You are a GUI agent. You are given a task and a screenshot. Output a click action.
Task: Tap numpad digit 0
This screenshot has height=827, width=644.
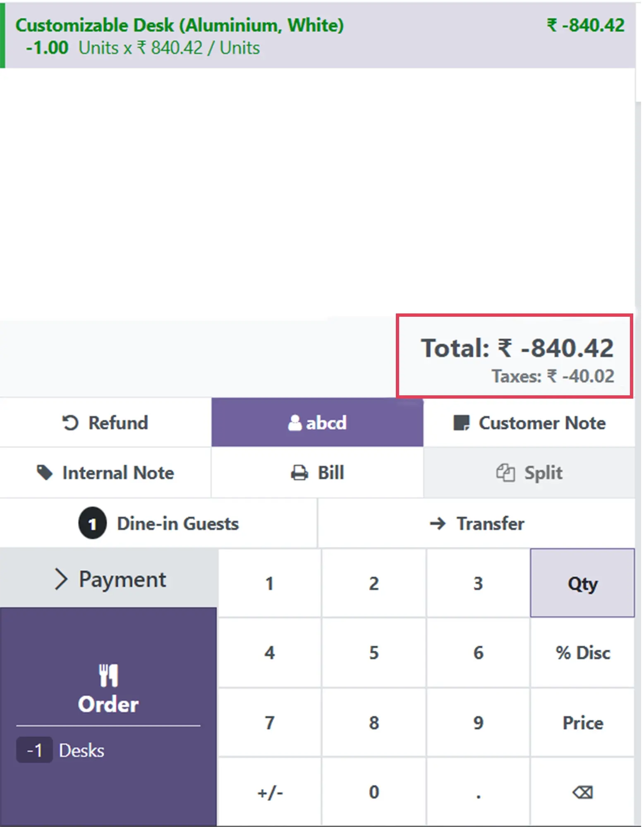click(374, 792)
